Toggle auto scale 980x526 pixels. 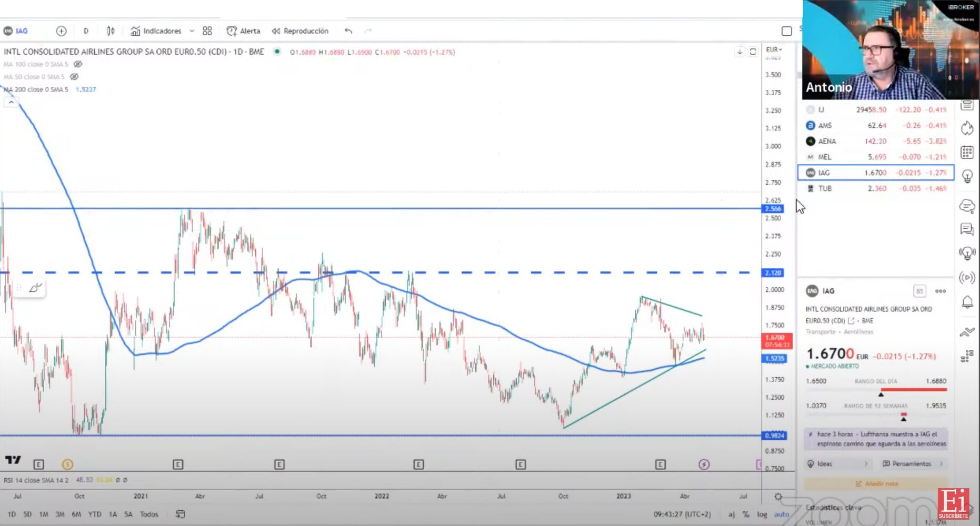tap(782, 514)
